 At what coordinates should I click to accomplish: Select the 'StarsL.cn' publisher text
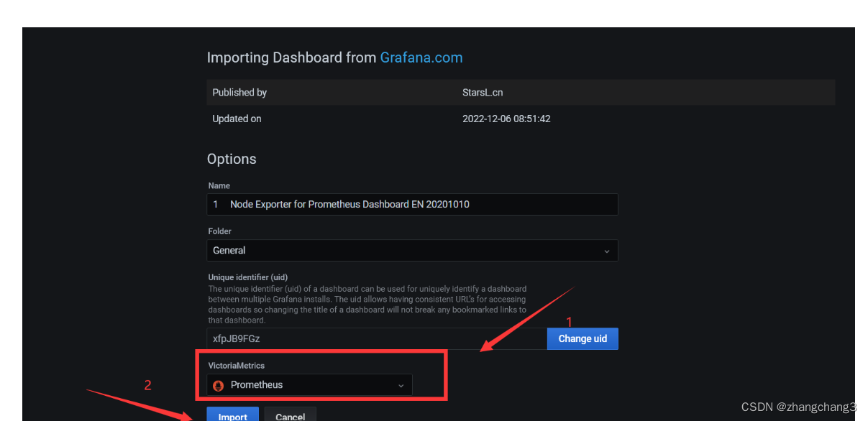point(483,93)
